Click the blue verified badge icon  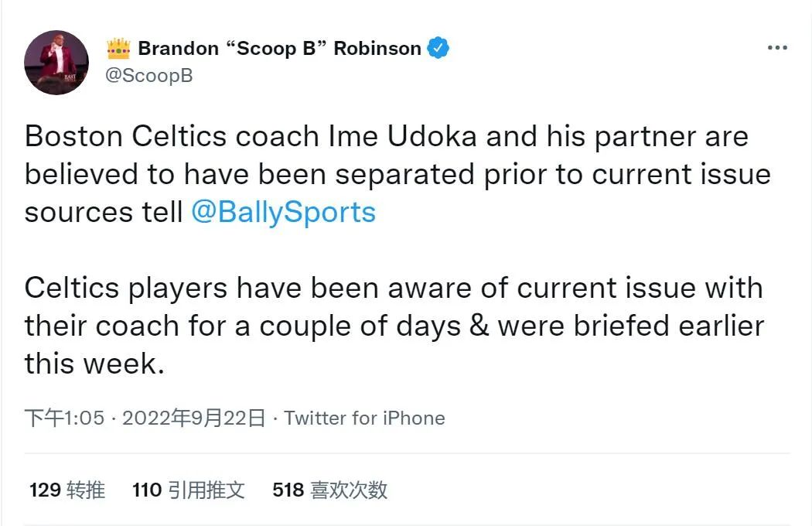click(438, 47)
